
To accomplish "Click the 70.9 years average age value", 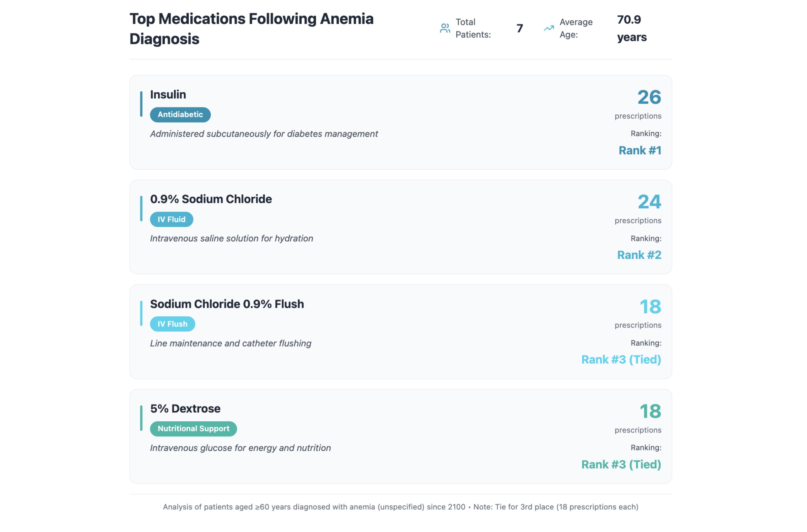I will pos(632,28).
